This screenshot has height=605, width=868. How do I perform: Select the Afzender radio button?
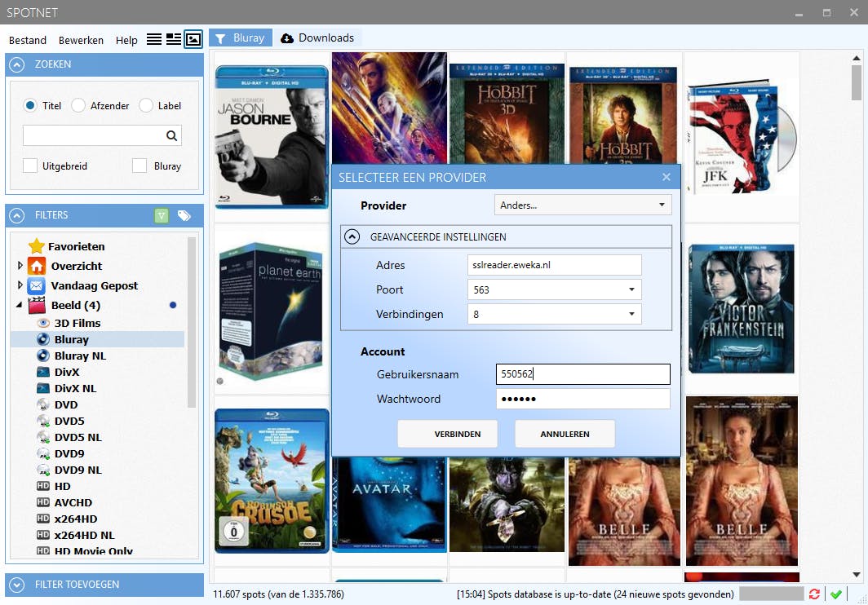pyautogui.click(x=78, y=105)
